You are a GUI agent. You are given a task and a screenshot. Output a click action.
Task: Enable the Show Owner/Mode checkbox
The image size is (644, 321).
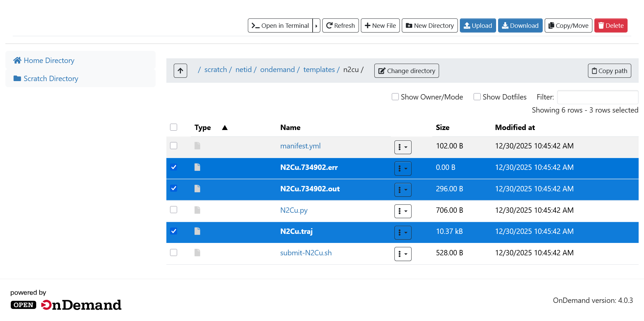pyautogui.click(x=395, y=97)
